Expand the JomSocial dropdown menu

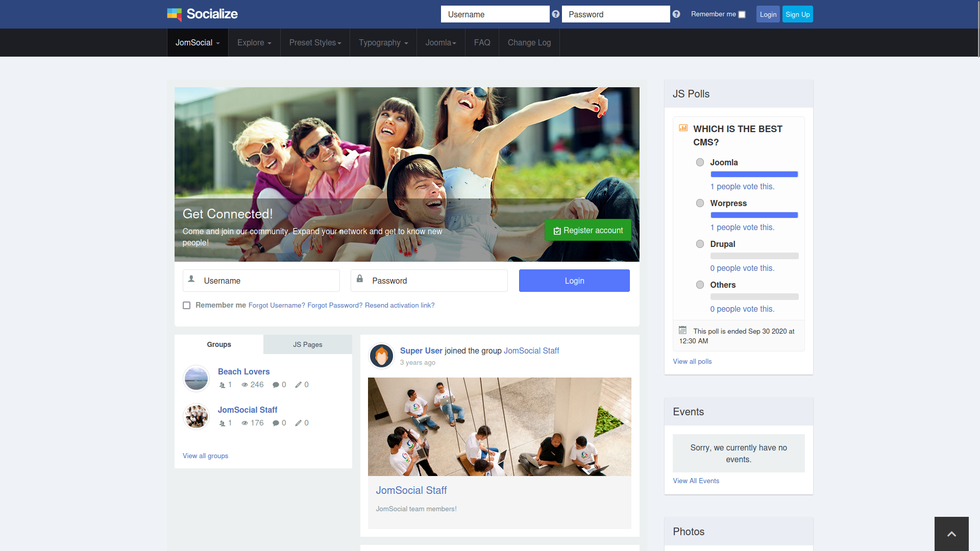[x=198, y=43]
